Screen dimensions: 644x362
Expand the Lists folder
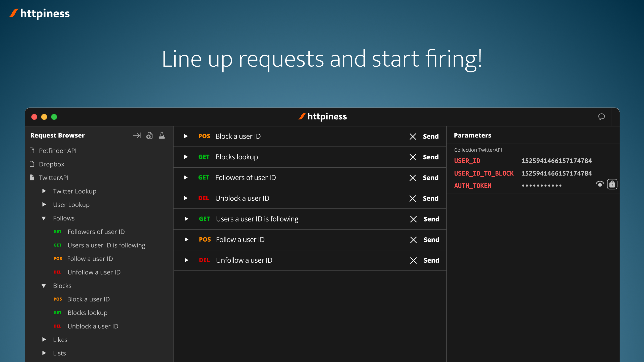pos(44,353)
